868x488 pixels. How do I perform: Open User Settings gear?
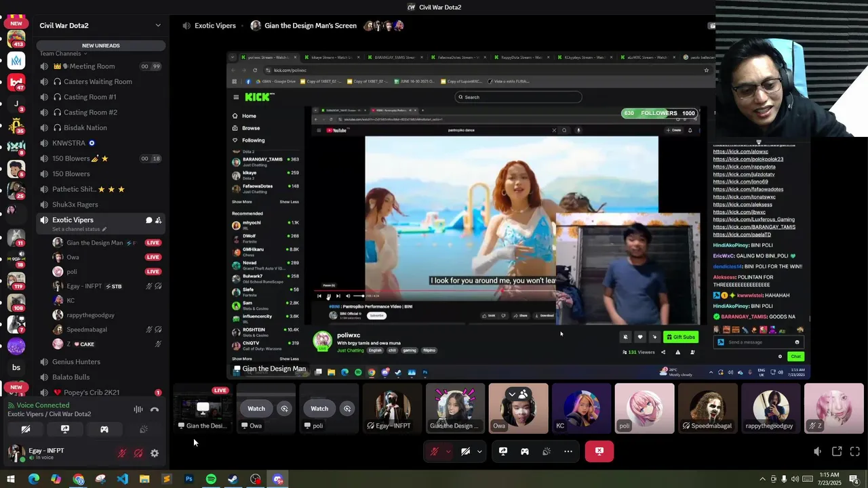155,453
